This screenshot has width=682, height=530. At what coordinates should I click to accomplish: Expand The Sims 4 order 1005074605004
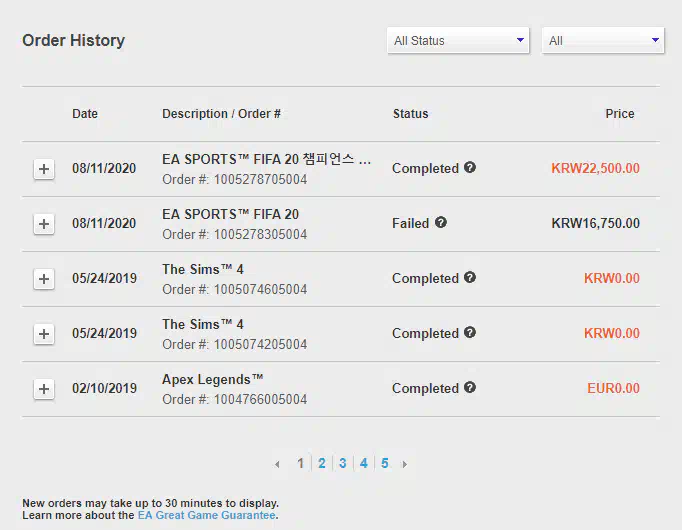pos(44,279)
